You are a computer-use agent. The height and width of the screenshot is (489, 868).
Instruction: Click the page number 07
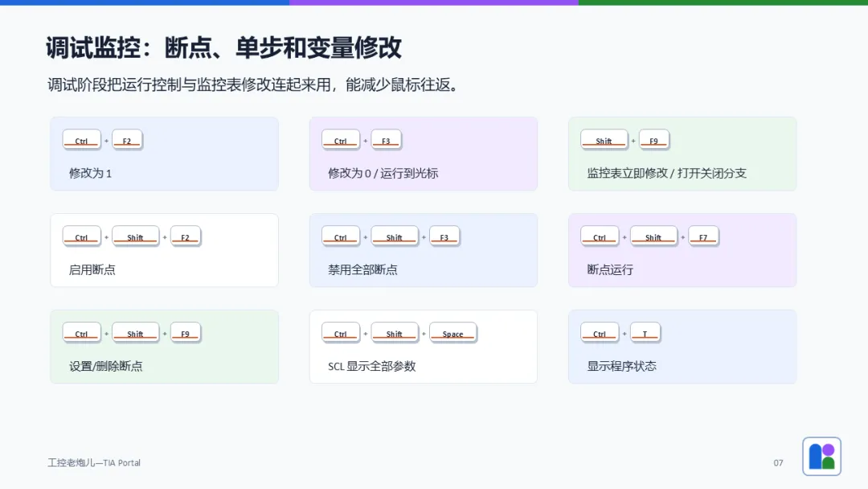click(x=778, y=462)
